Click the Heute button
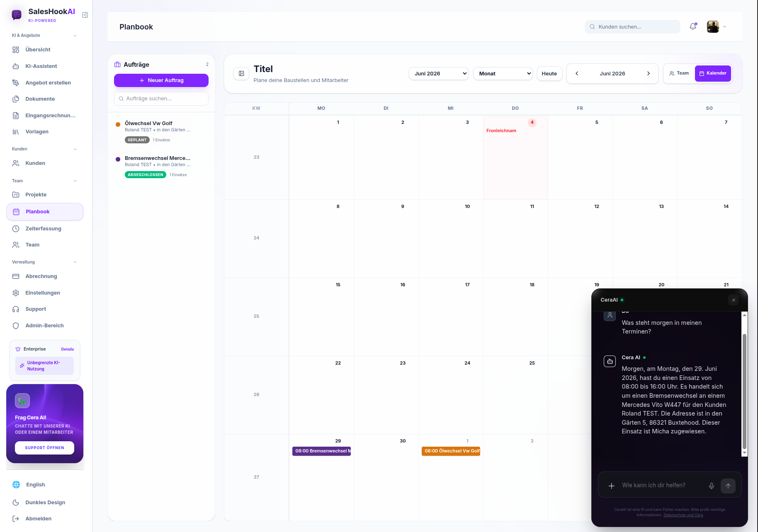758x532 pixels. point(549,73)
